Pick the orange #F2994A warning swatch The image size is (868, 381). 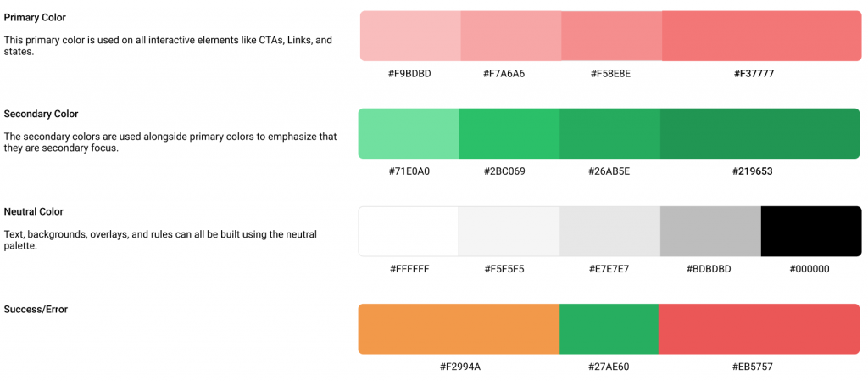(459, 328)
